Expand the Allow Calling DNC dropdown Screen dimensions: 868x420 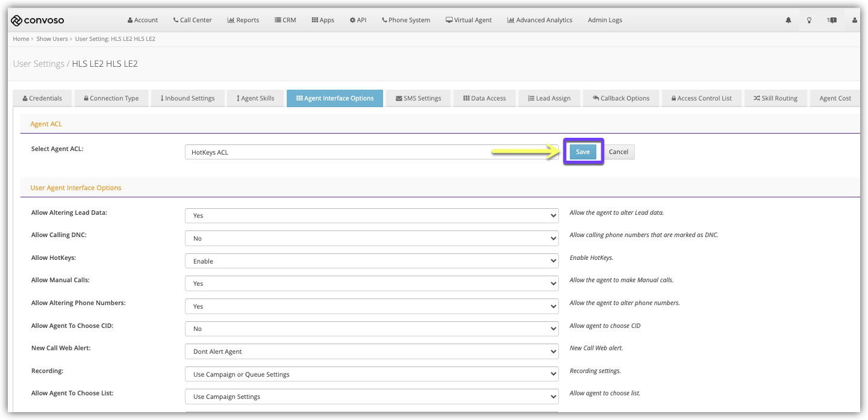coord(372,239)
